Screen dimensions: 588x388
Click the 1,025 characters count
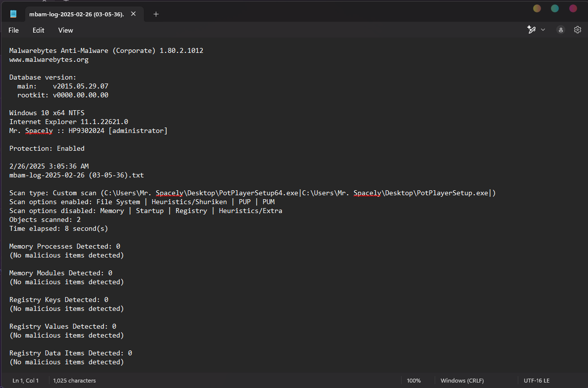[x=74, y=381]
